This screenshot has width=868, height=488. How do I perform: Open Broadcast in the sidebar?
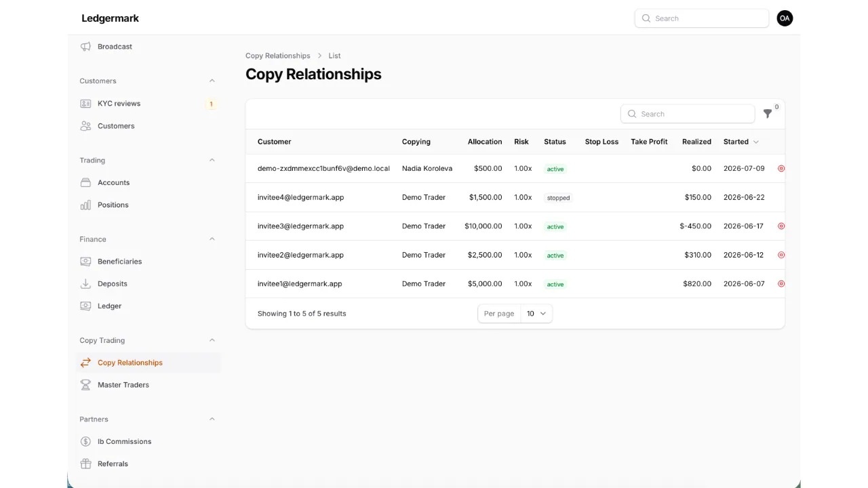point(149,47)
